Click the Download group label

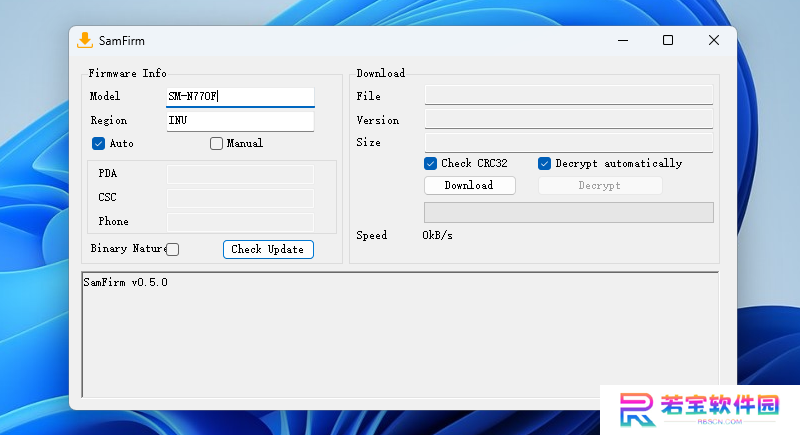click(381, 73)
